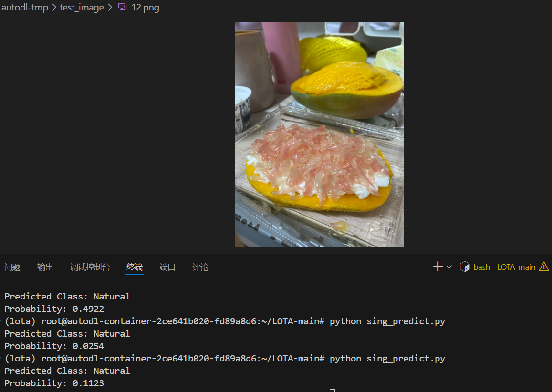
Task: Open the 调试控制台 tab
Action: coord(90,267)
